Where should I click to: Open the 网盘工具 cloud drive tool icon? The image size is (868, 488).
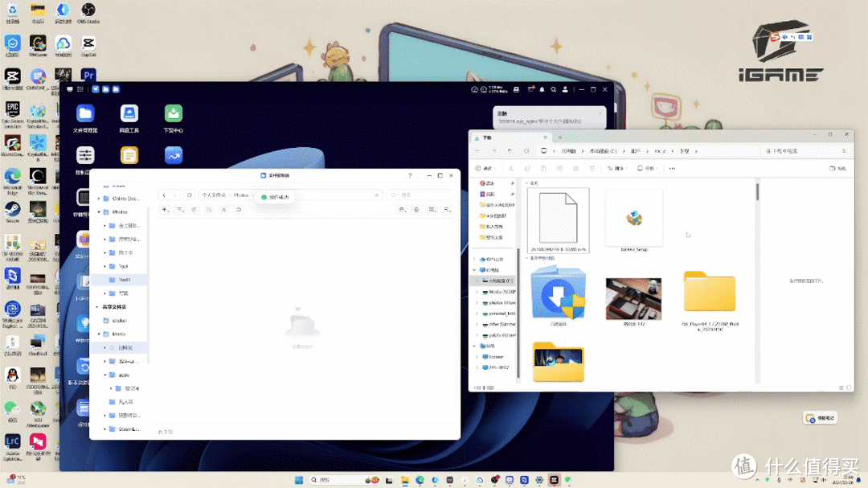pyautogui.click(x=129, y=113)
